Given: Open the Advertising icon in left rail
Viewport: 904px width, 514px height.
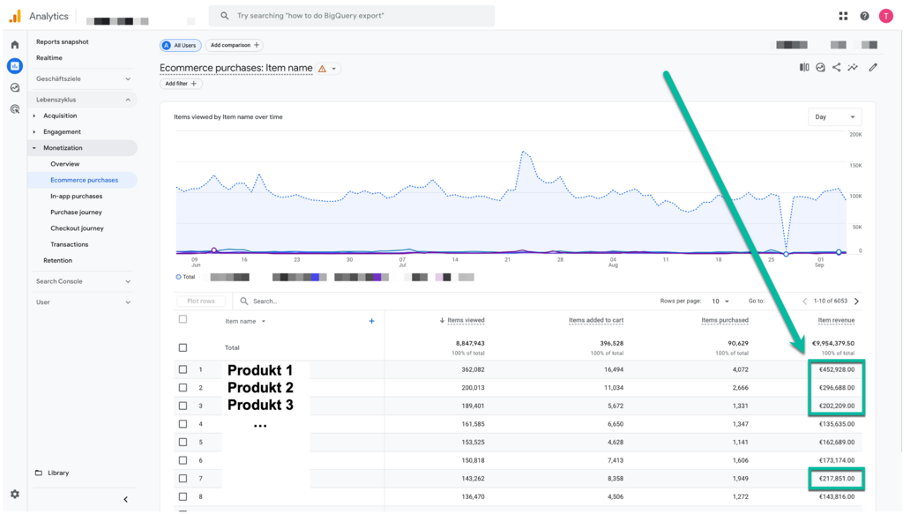Looking at the screenshot, I should pyautogui.click(x=15, y=109).
